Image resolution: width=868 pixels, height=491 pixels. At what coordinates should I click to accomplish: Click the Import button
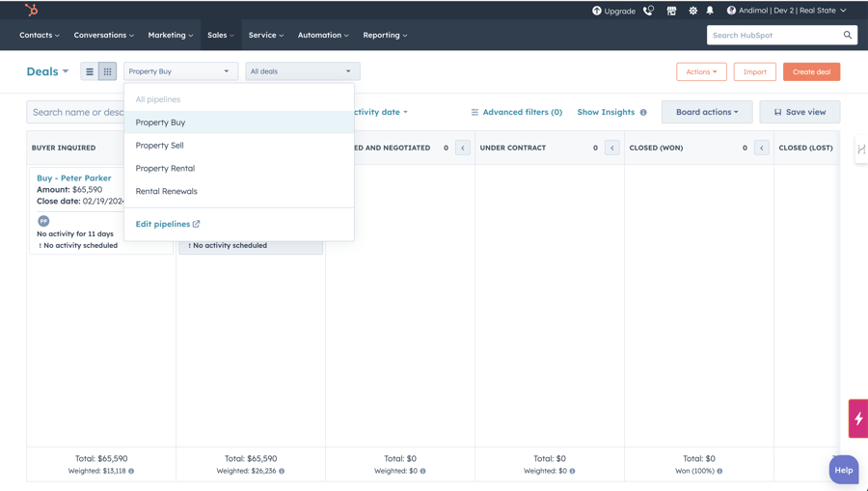pos(754,71)
